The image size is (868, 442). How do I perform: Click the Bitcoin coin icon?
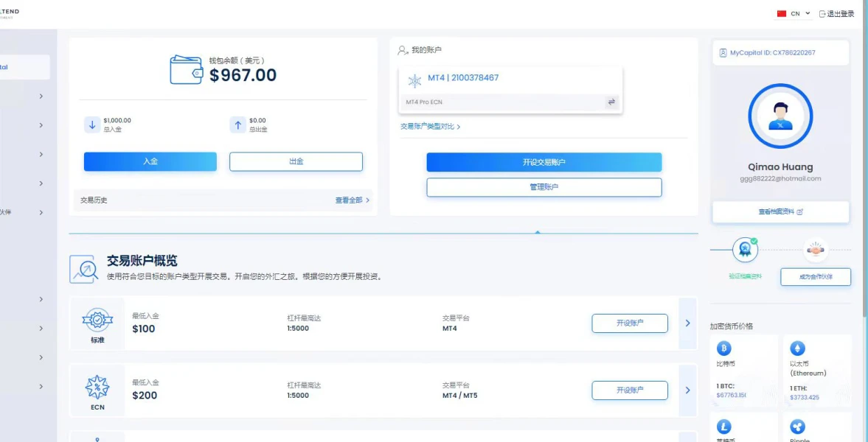coord(724,348)
